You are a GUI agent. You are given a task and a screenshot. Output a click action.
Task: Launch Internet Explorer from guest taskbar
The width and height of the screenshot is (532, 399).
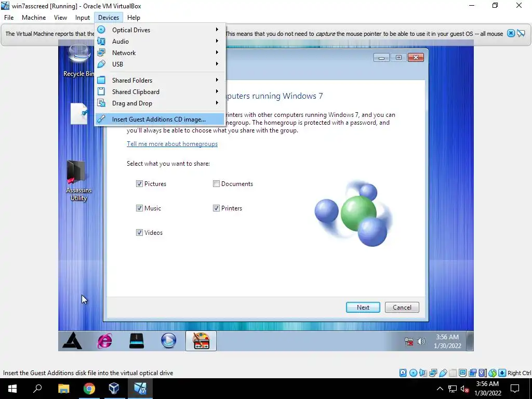[x=104, y=341]
